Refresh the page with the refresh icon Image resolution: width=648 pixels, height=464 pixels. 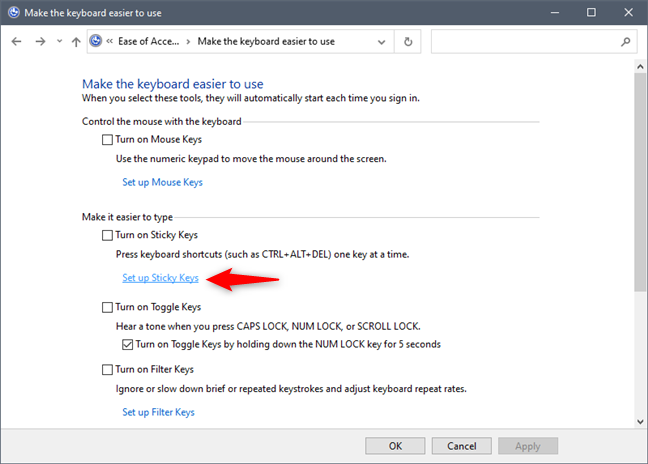[408, 41]
